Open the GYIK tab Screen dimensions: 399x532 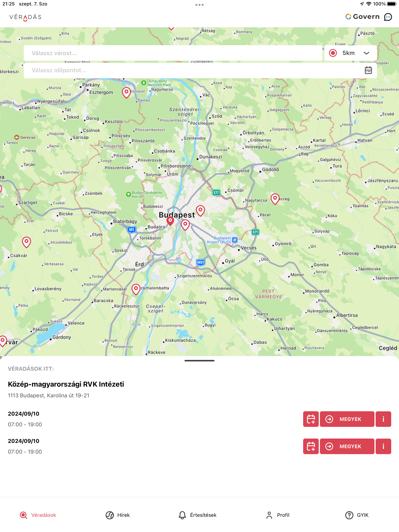[357, 515]
